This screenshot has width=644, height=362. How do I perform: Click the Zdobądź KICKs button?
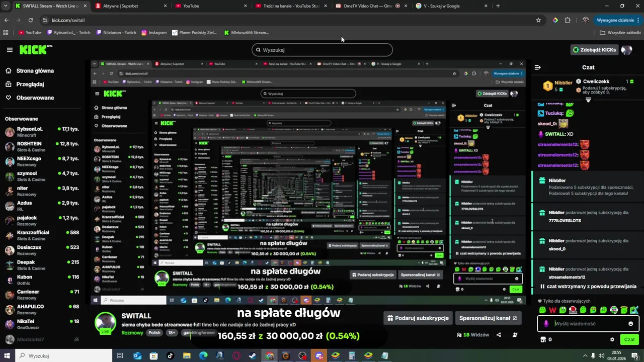point(594,50)
